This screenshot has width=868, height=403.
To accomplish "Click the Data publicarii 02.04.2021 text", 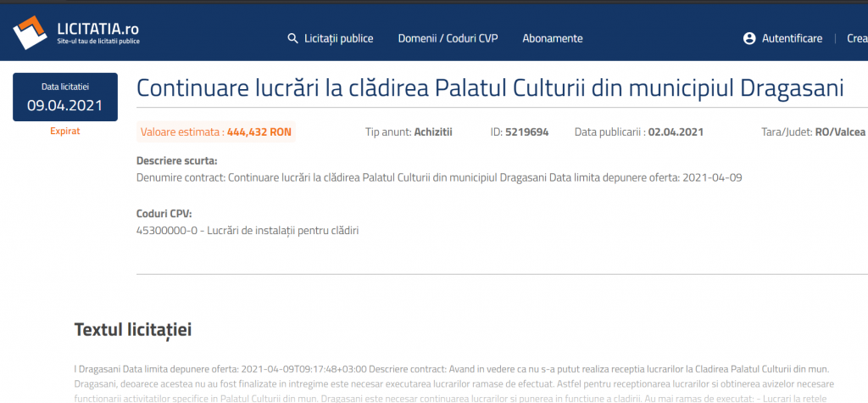I will (638, 132).
